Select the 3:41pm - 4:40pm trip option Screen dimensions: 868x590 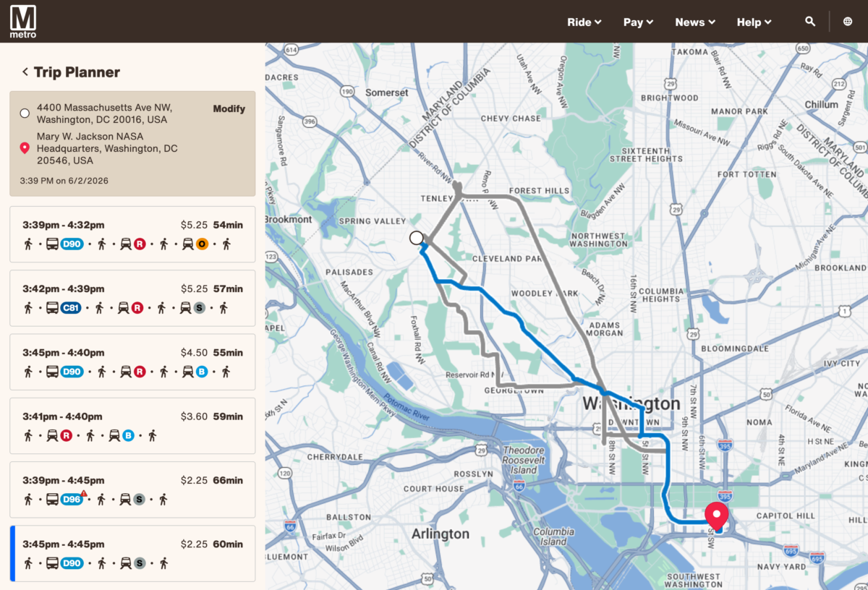132,425
